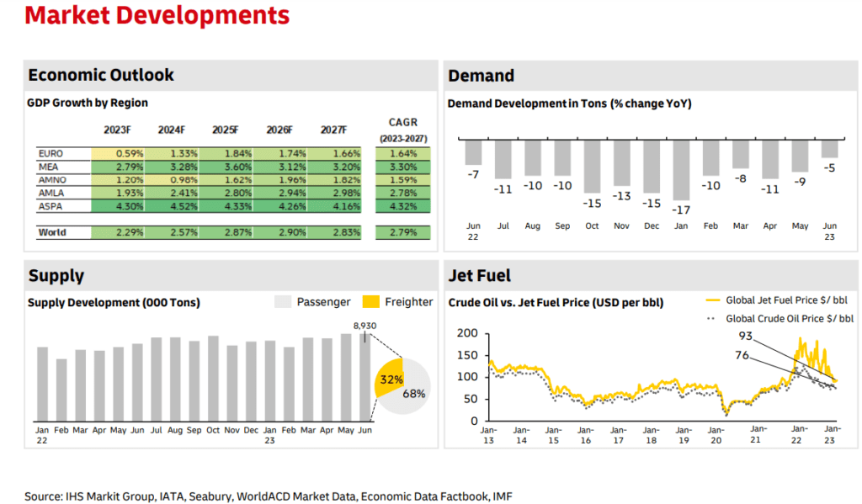Screen dimensions: 862x504
Task: Select the 'Market Developments' page title
Action: tap(157, 15)
